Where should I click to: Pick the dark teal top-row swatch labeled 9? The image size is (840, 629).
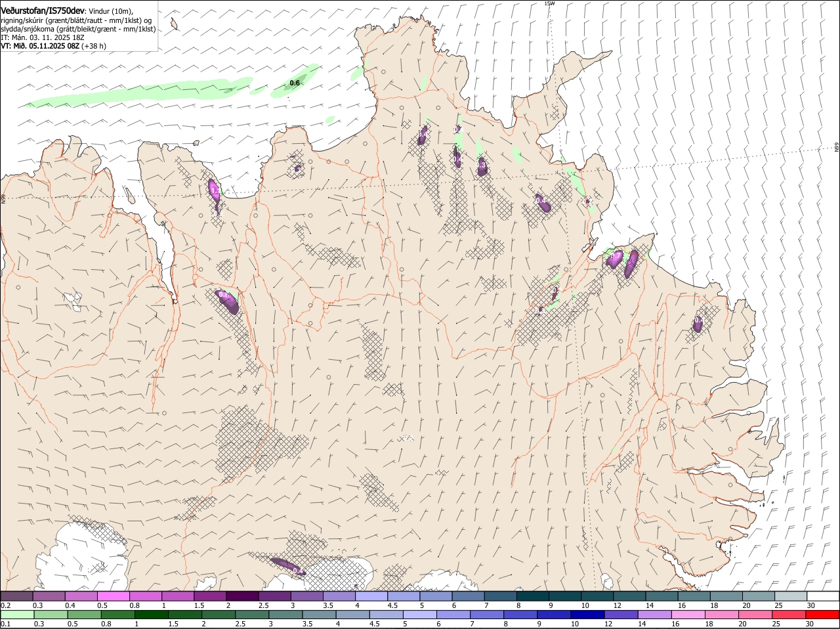tap(564, 596)
